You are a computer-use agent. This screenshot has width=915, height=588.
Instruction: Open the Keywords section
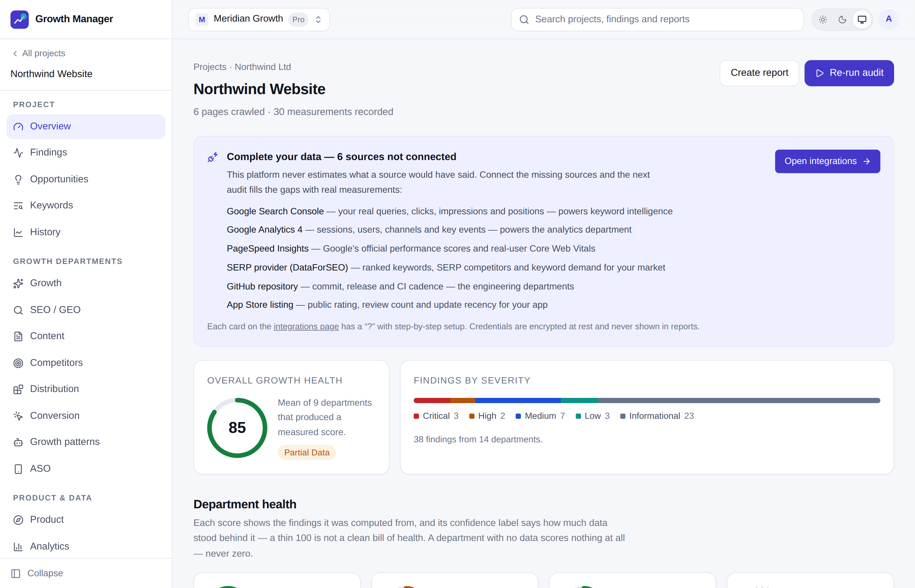click(x=86, y=206)
